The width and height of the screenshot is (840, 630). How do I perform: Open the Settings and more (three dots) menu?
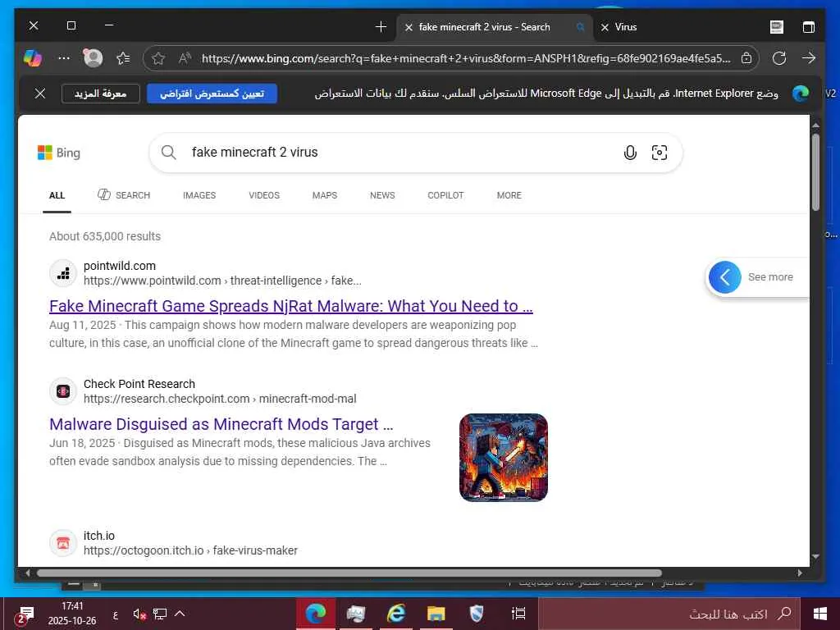click(64, 58)
